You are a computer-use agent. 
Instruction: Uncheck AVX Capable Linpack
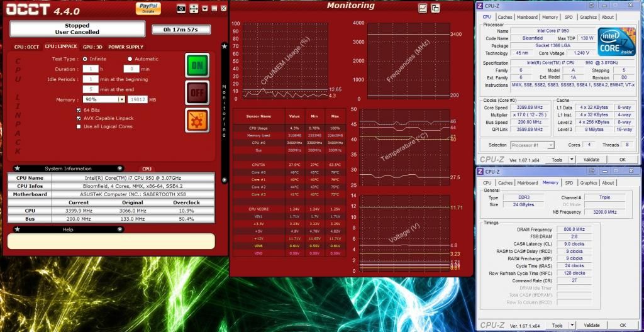pyautogui.click(x=79, y=118)
